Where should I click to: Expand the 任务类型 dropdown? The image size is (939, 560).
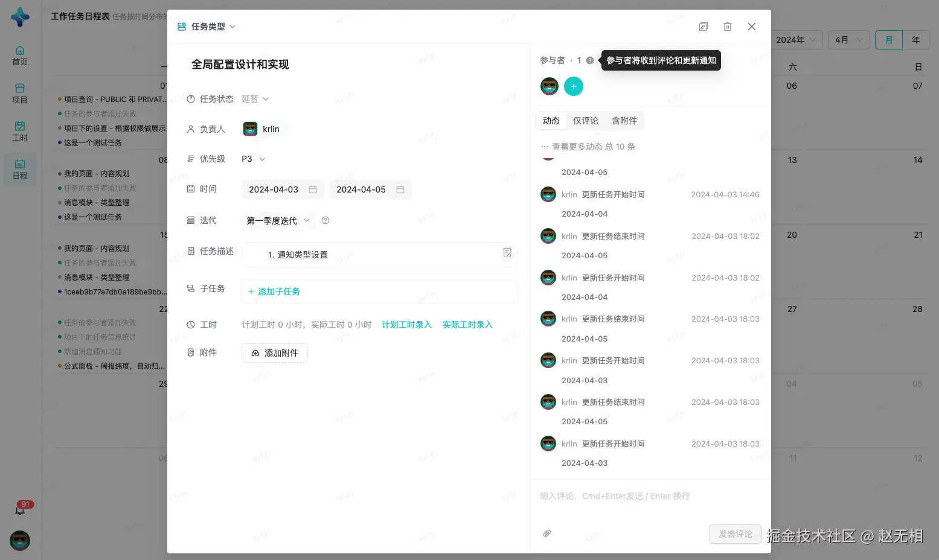point(207,27)
